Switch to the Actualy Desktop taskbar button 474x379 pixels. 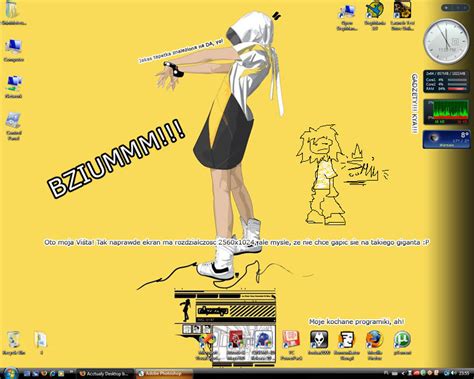point(105,374)
